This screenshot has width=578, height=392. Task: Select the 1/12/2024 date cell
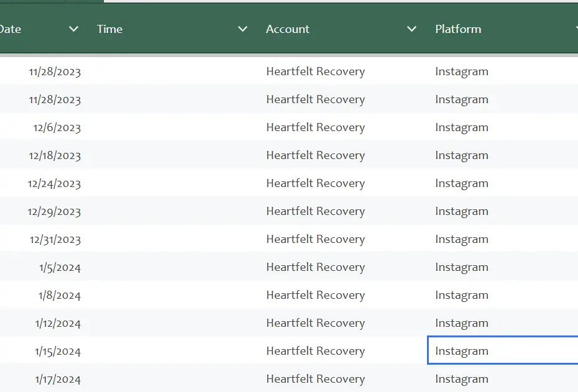click(x=58, y=324)
